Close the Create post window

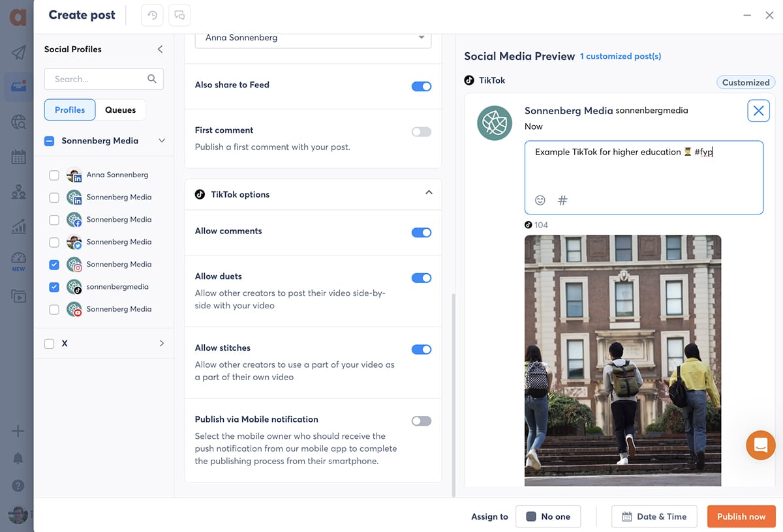pyautogui.click(x=769, y=16)
